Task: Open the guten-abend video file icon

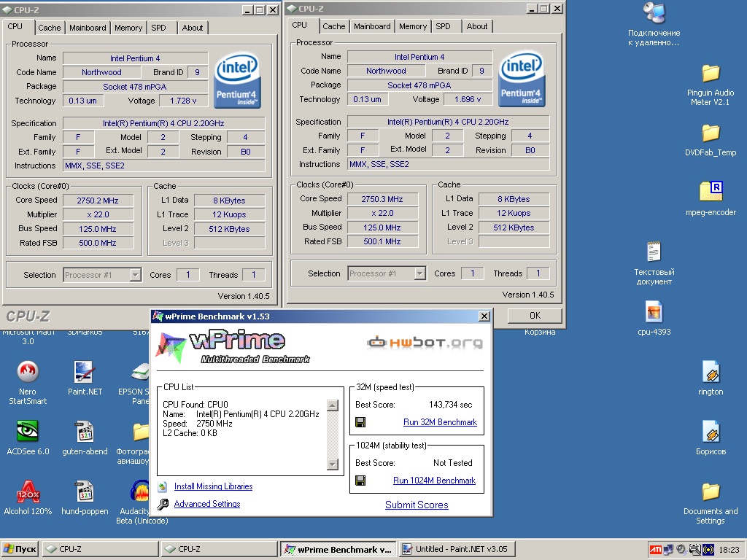Action: tap(85, 432)
